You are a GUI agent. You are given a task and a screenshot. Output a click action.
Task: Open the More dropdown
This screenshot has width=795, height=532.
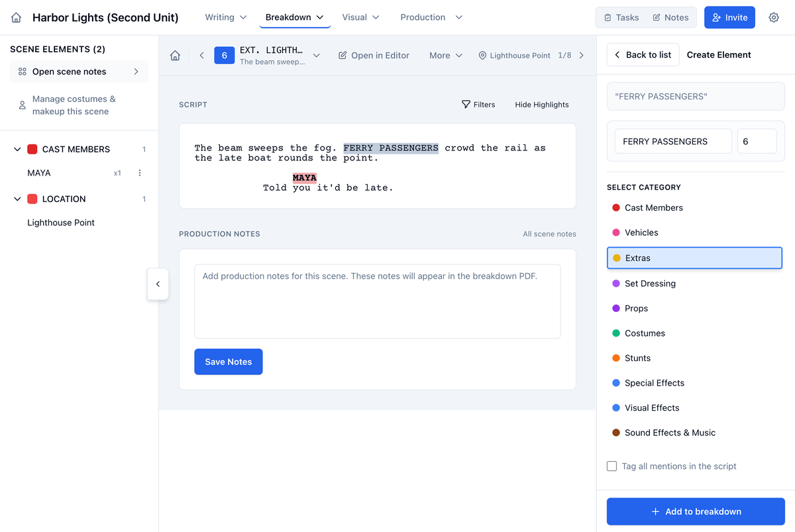[x=446, y=56]
